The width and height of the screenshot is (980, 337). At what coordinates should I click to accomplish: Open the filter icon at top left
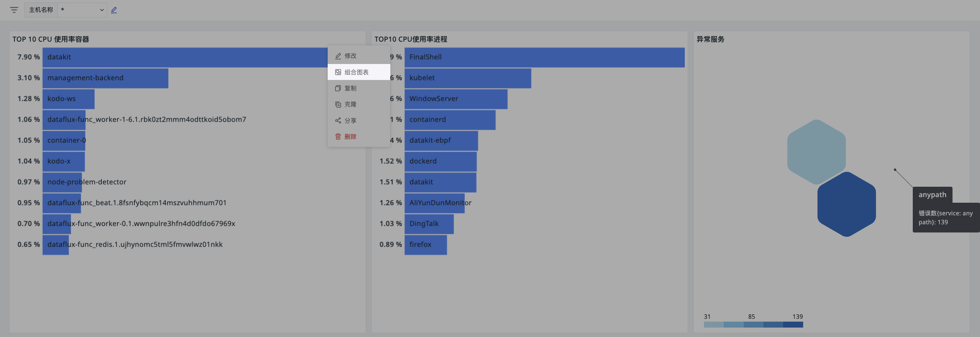click(x=14, y=10)
